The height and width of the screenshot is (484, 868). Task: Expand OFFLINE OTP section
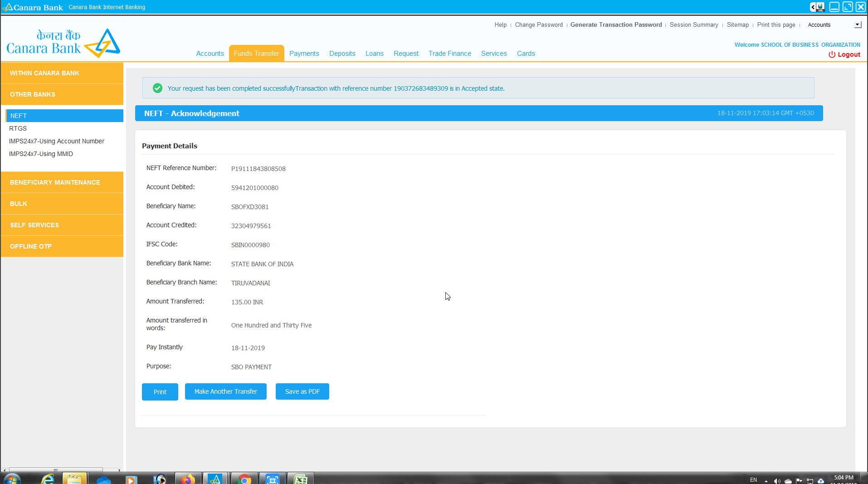pyautogui.click(x=62, y=246)
